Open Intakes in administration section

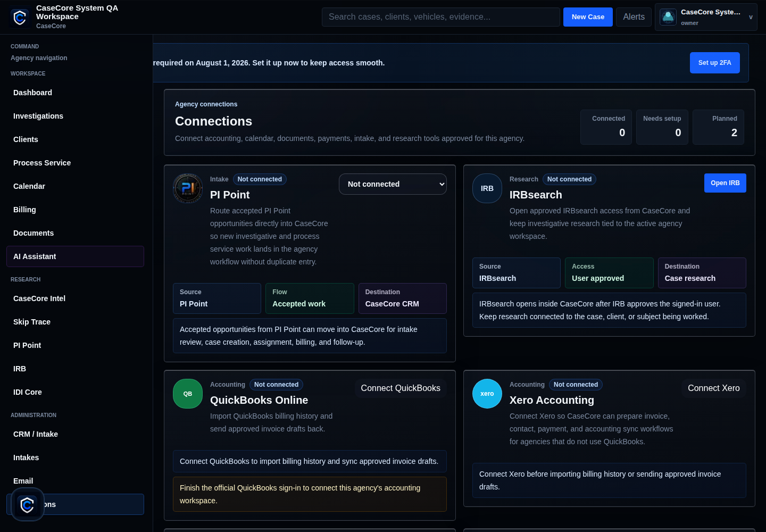75,458
